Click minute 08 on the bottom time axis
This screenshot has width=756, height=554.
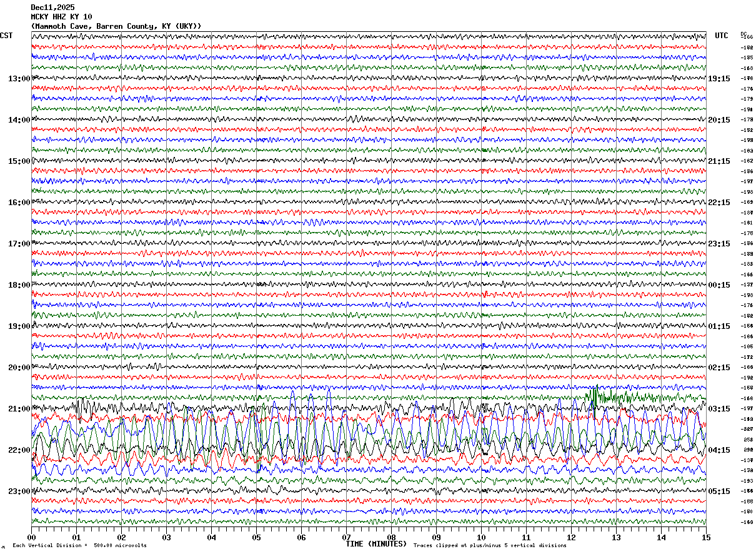tap(391, 537)
